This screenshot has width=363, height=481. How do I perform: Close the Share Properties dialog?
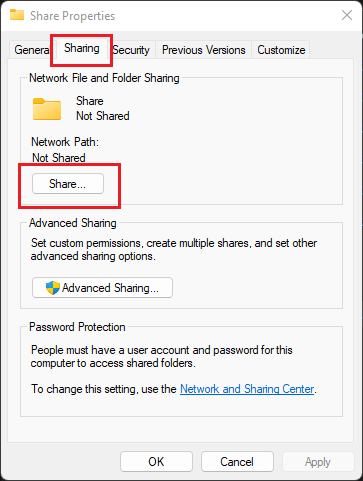[x=347, y=15]
